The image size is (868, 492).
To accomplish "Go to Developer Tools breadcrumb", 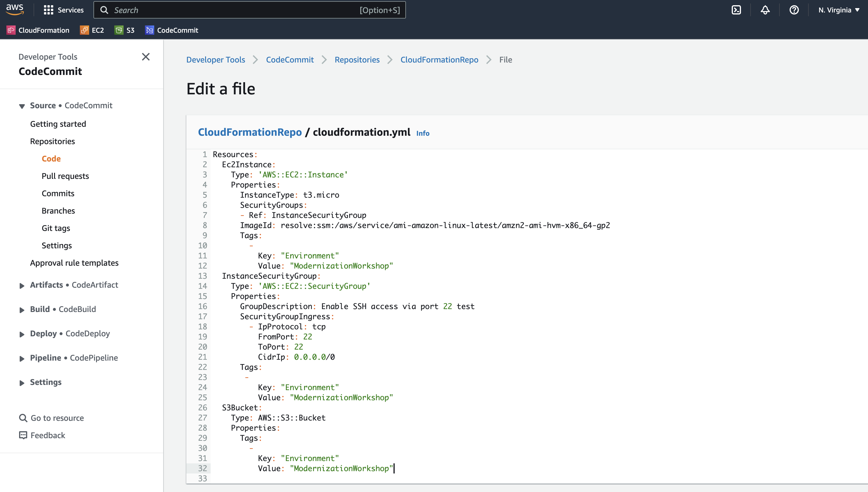I will click(x=216, y=60).
